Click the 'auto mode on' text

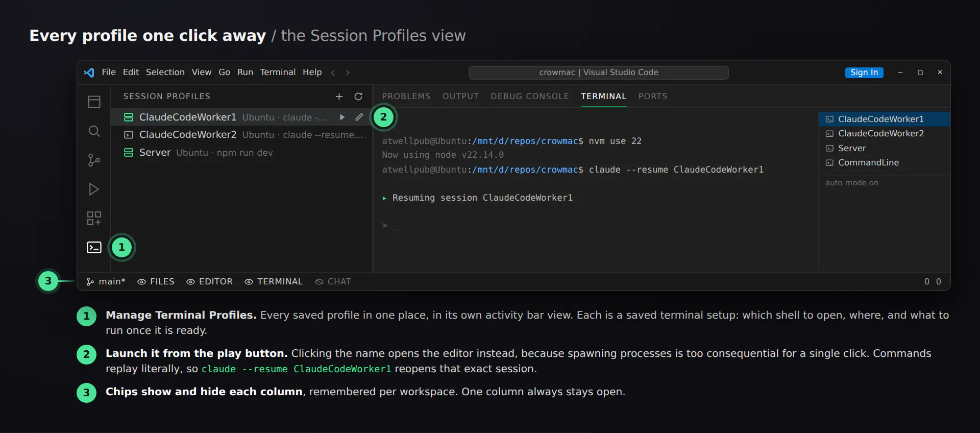852,183
